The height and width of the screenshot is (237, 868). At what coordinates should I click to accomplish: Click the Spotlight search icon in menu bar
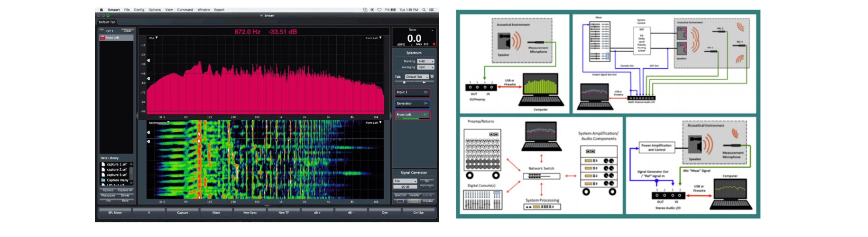(x=424, y=9)
